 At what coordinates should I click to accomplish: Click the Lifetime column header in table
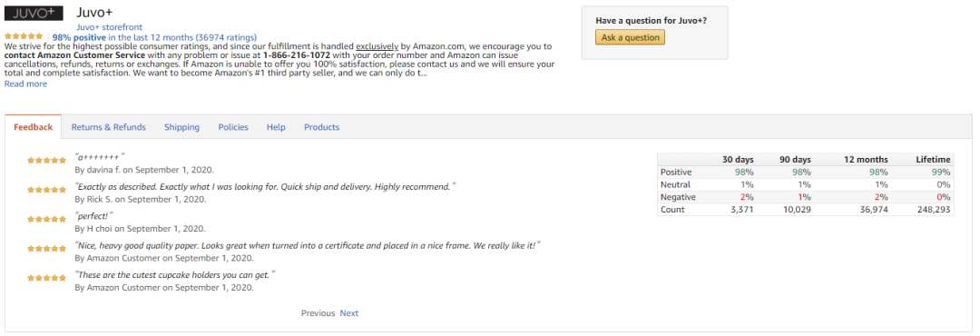point(933,160)
